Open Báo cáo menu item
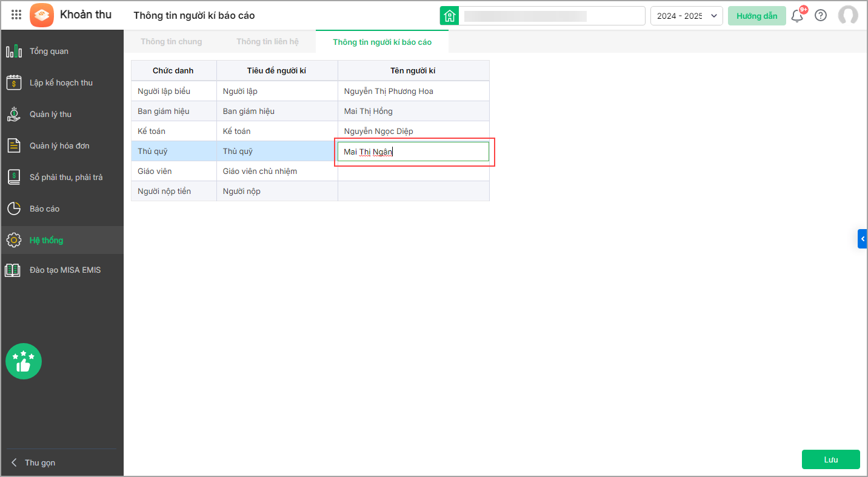The height and width of the screenshot is (477, 868). tap(45, 209)
